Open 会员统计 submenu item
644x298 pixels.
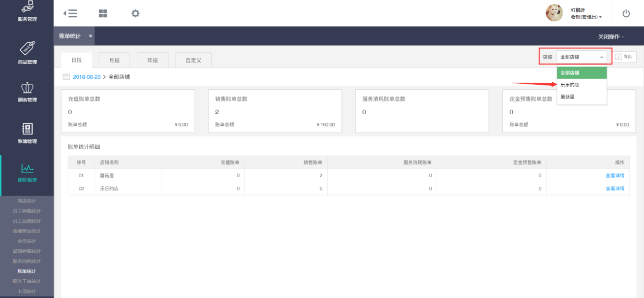[27, 241]
